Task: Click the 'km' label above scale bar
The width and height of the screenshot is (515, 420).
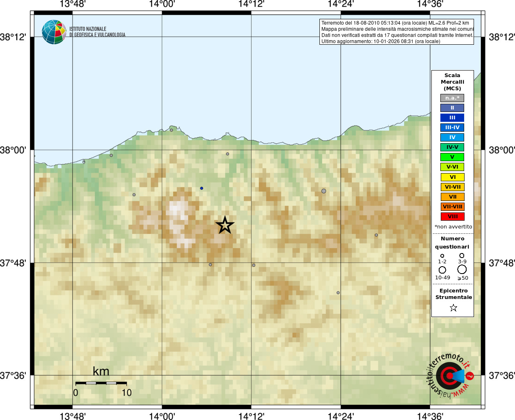Action: coord(101,372)
